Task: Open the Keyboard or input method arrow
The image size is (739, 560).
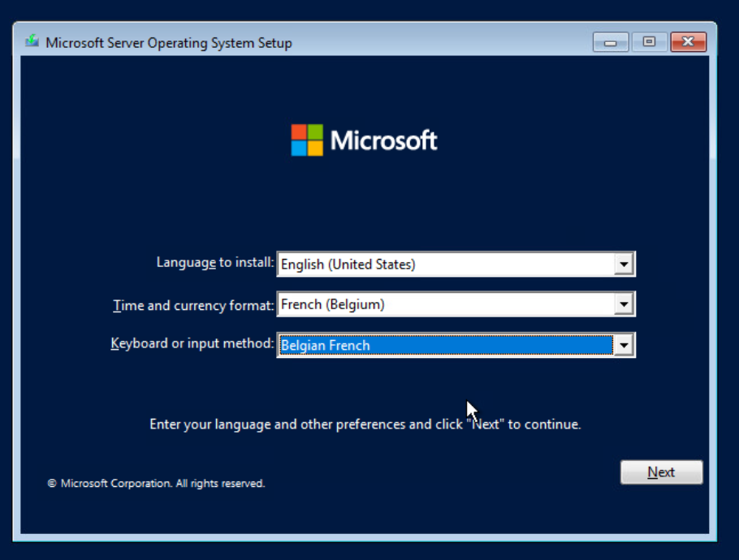Action: pos(624,345)
